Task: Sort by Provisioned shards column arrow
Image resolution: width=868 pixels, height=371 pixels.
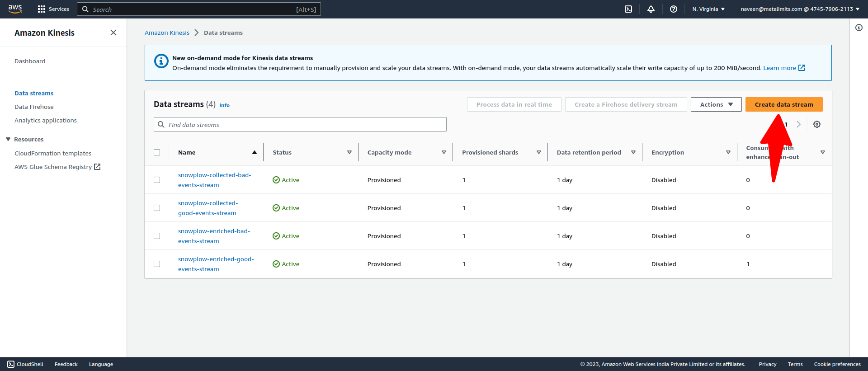Action: (x=539, y=152)
